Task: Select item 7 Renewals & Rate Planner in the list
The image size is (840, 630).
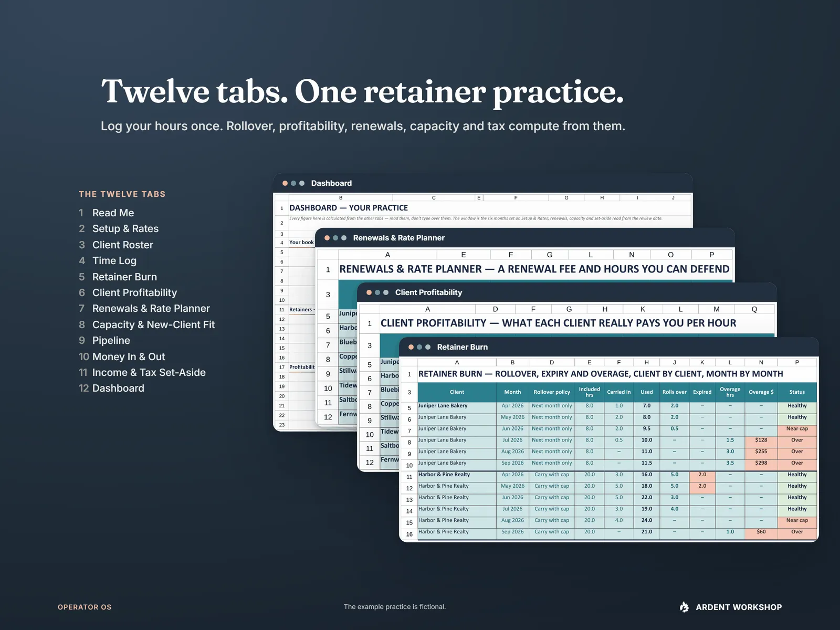Action: [x=151, y=308]
